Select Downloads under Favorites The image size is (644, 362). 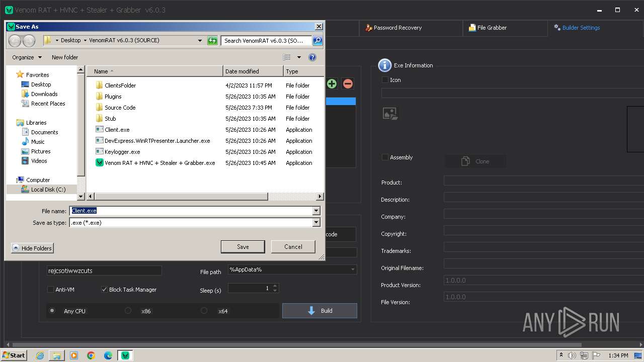pyautogui.click(x=44, y=94)
